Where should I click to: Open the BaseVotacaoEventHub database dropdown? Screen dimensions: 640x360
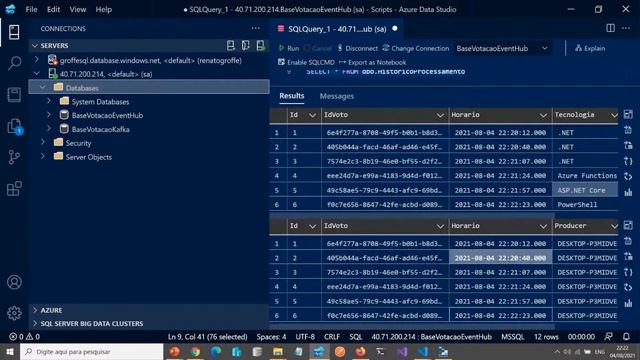(502, 48)
